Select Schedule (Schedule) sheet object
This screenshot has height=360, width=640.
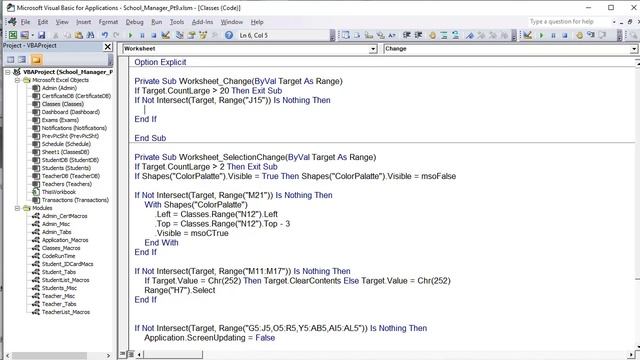66,144
